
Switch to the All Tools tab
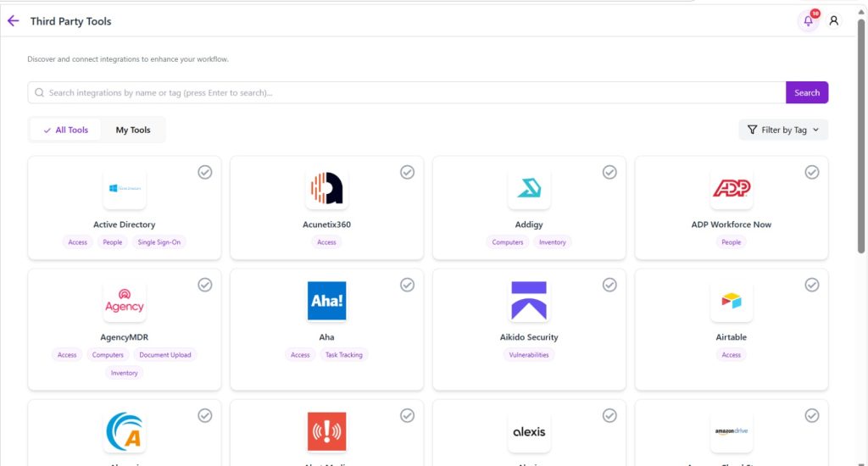66,130
